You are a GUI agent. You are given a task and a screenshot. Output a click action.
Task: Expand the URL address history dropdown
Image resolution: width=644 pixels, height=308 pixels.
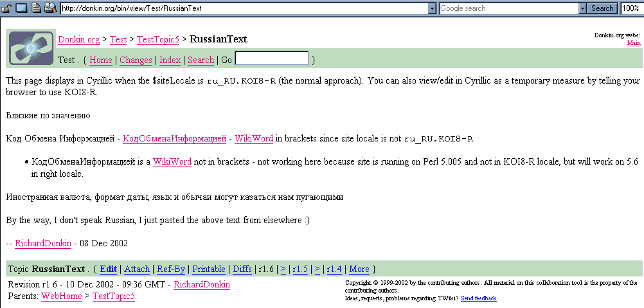click(433, 8)
